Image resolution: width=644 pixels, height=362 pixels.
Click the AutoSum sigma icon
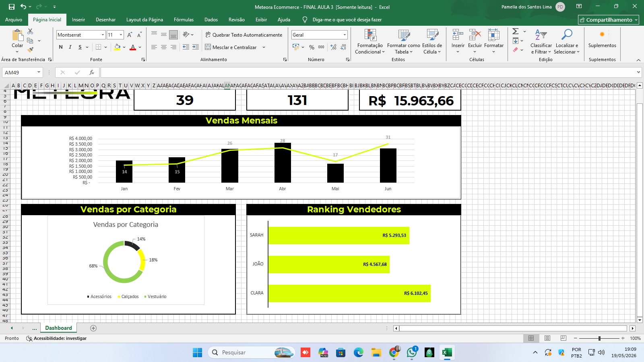516,31
